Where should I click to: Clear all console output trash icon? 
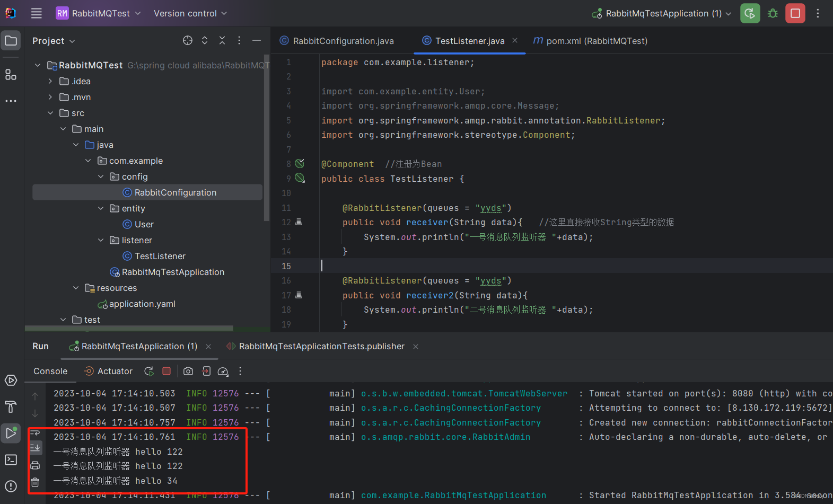click(35, 482)
